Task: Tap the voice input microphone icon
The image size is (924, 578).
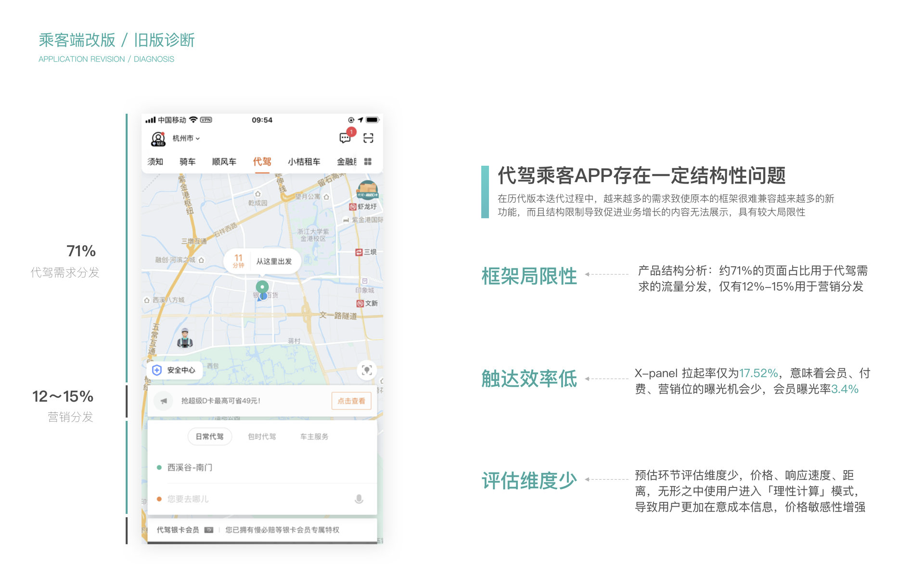Action: (359, 499)
